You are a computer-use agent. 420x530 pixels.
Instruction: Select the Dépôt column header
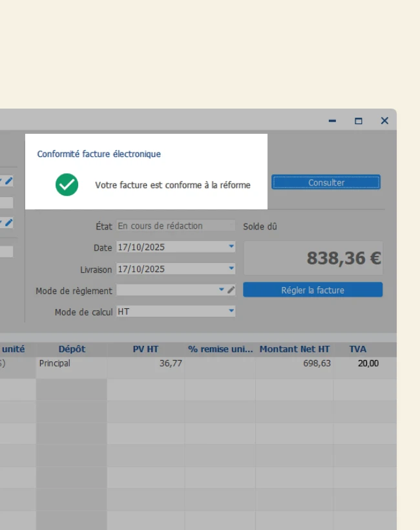click(x=72, y=349)
